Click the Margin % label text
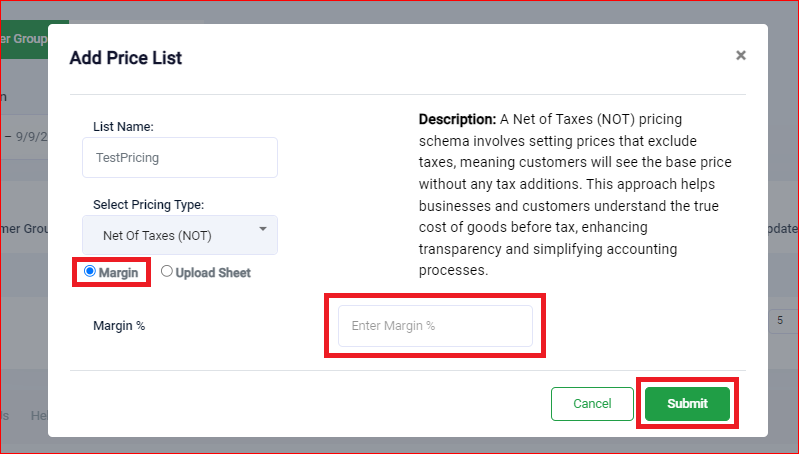Image resolution: width=799 pixels, height=454 pixels. 119,326
